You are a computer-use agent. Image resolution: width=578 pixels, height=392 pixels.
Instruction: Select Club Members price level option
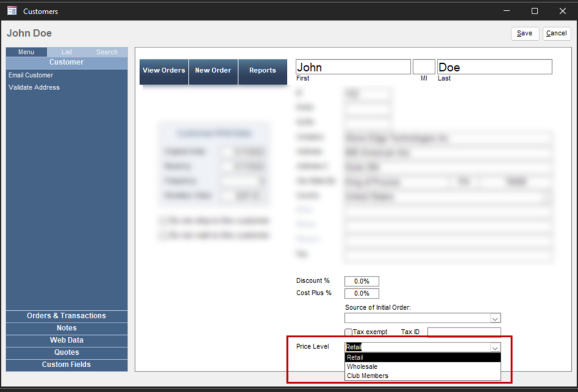(367, 376)
